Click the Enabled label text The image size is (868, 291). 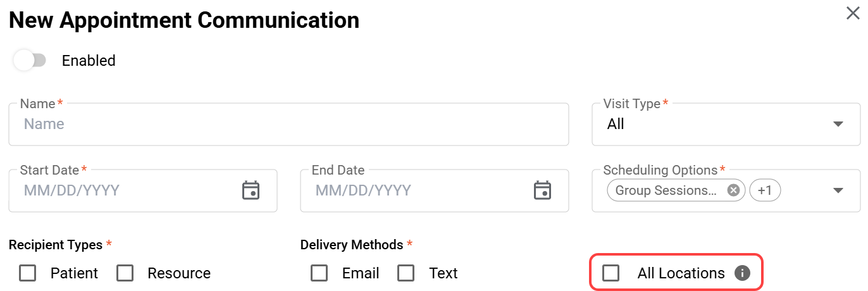89,61
